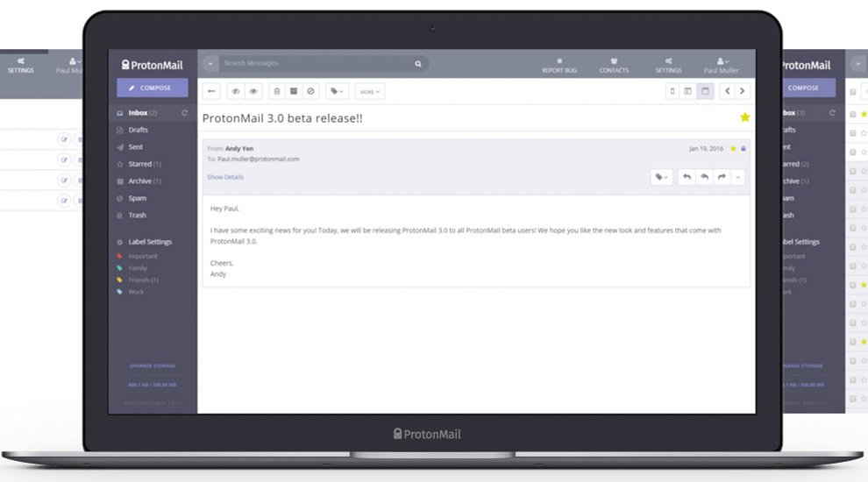Open the Trash folder
Screen dimensions: 868x482
tap(138, 216)
